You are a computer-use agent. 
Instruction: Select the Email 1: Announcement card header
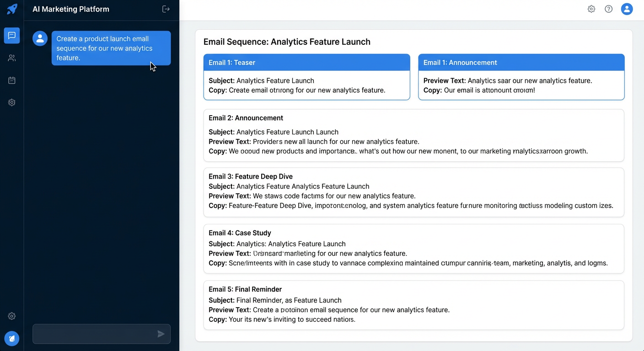point(521,62)
